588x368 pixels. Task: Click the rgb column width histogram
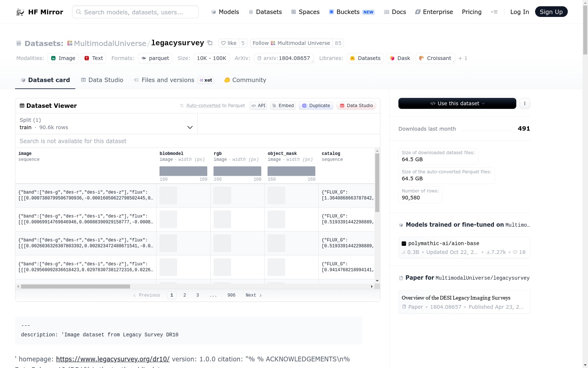pos(237,171)
